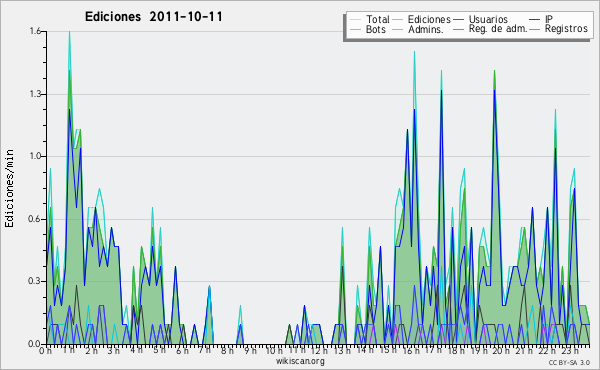Click the 'Registros' legend entry

(x=566, y=29)
